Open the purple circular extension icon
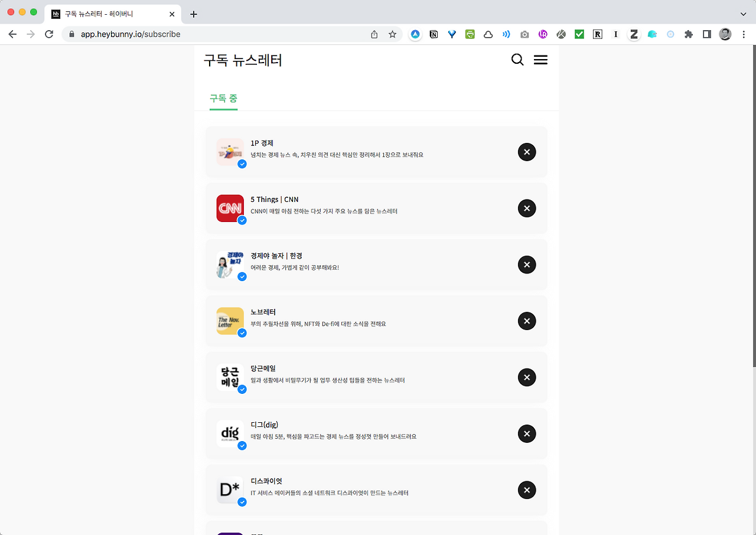Screen dimensions: 756x535 pyautogui.click(x=543, y=34)
